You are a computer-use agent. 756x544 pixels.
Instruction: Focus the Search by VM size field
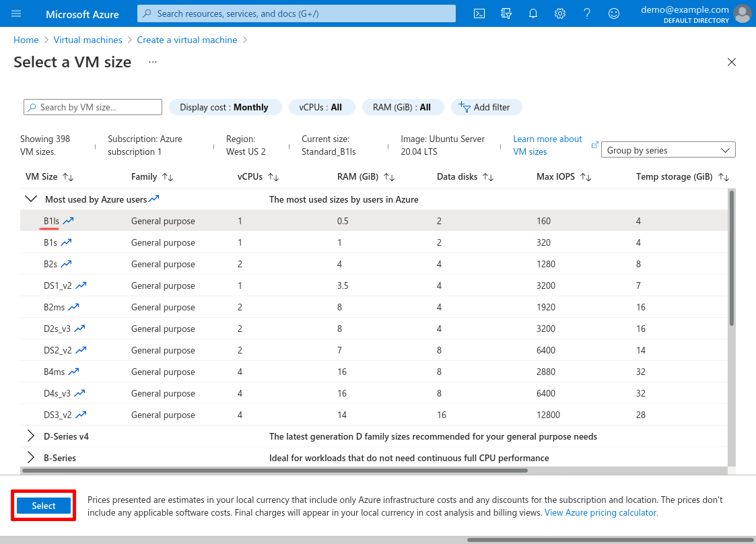[x=93, y=107]
